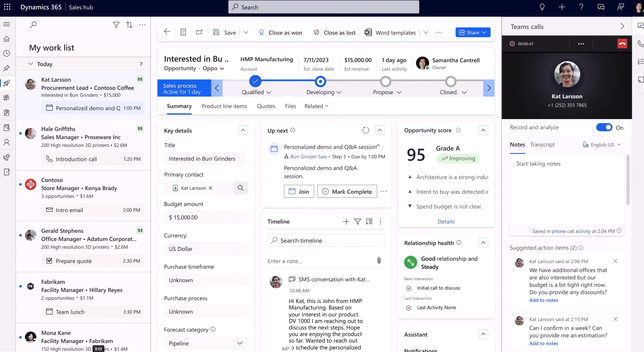
Task: Open Word templates dropdown arrow
Action: pyautogui.click(x=426, y=33)
